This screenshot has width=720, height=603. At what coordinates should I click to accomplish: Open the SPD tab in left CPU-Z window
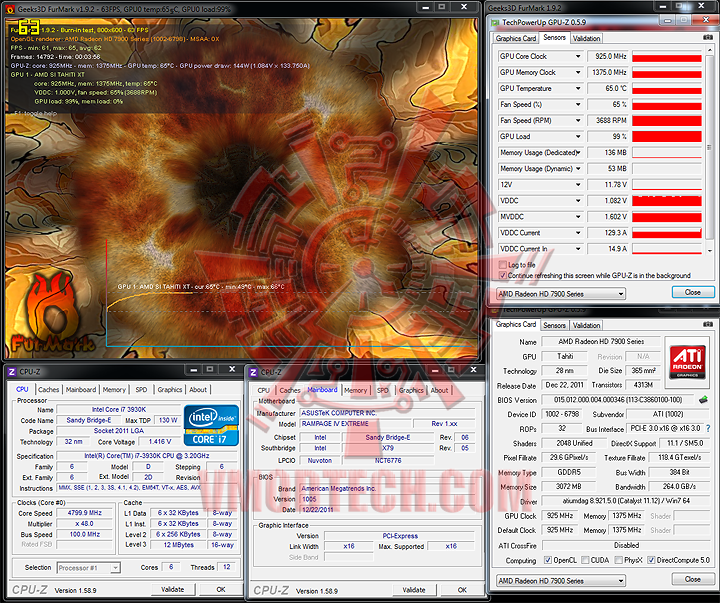(x=141, y=389)
